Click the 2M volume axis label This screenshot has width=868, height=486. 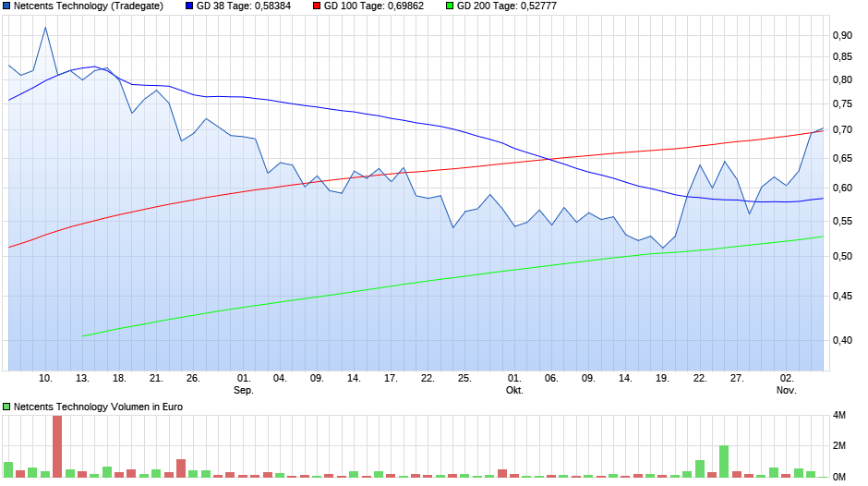(x=839, y=445)
